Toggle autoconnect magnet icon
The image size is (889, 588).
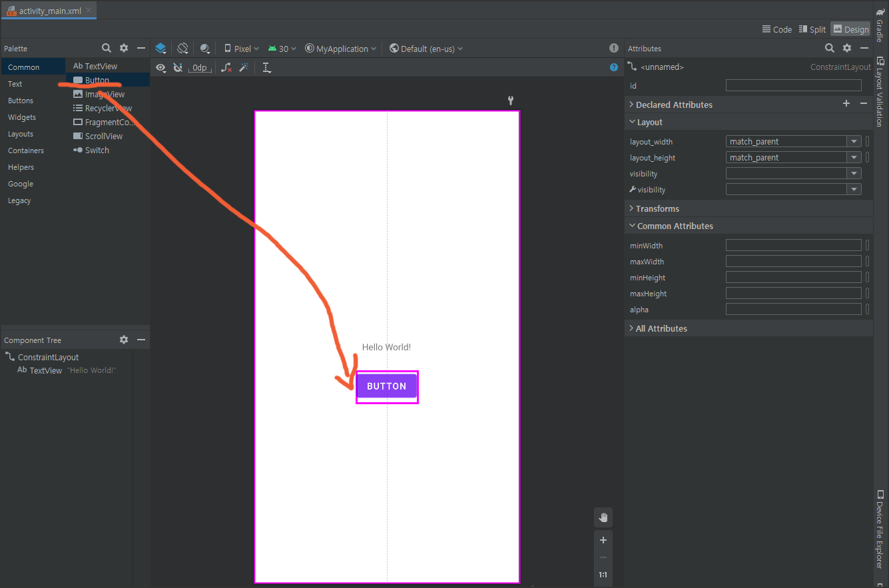[x=178, y=67]
